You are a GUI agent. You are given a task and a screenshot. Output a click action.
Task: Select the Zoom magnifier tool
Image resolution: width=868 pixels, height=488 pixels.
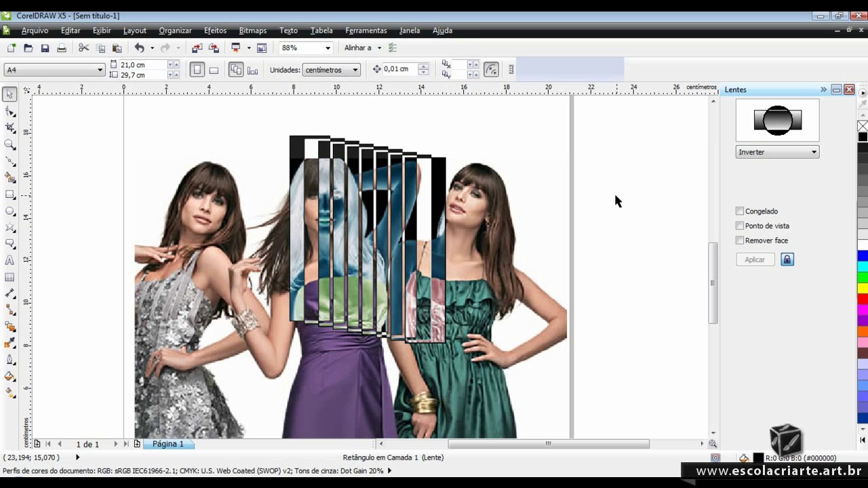pyautogui.click(x=9, y=144)
